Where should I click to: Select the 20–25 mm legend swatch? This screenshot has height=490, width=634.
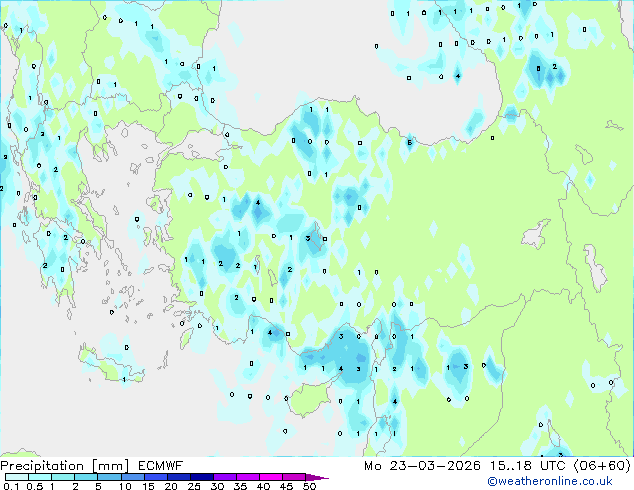pyautogui.click(x=178, y=477)
